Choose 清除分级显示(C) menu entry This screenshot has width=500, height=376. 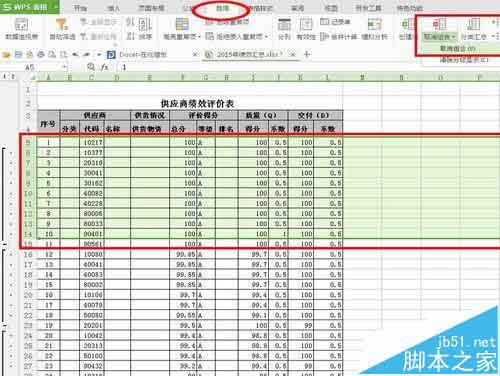464,60
